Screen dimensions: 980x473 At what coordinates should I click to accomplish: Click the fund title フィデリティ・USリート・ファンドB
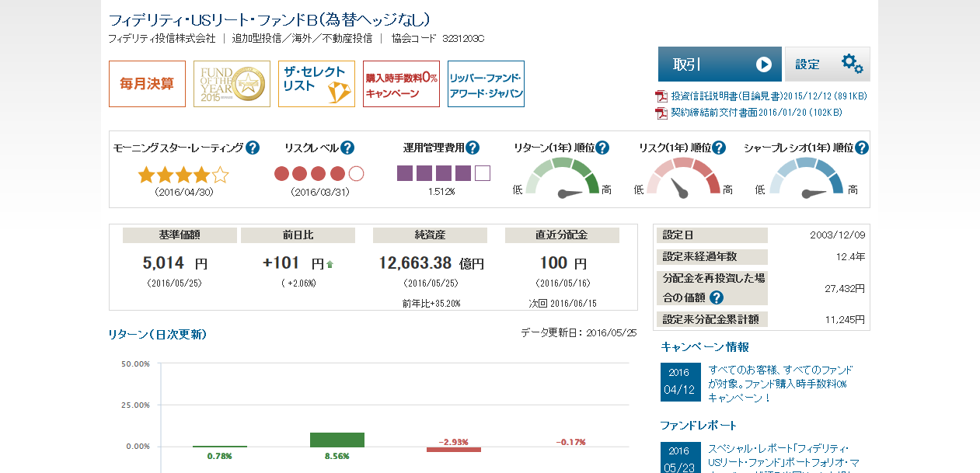pyautogui.click(x=269, y=20)
